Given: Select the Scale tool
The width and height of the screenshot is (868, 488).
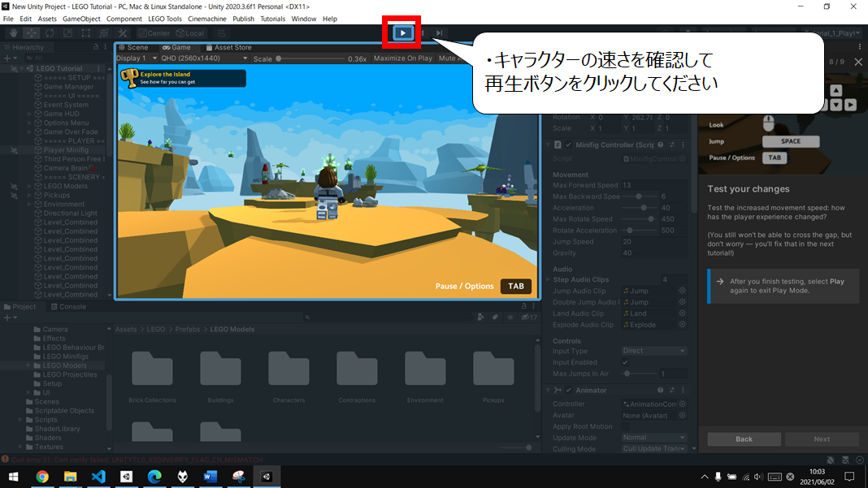Looking at the screenshot, I should 67,33.
